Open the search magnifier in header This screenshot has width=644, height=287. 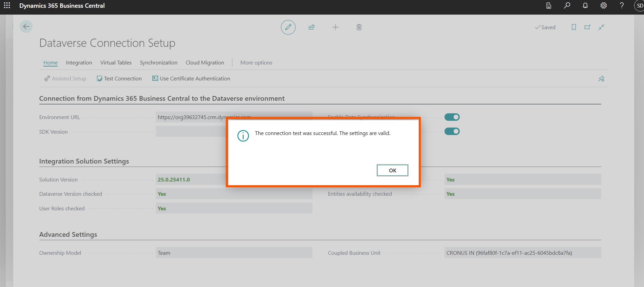point(567,6)
